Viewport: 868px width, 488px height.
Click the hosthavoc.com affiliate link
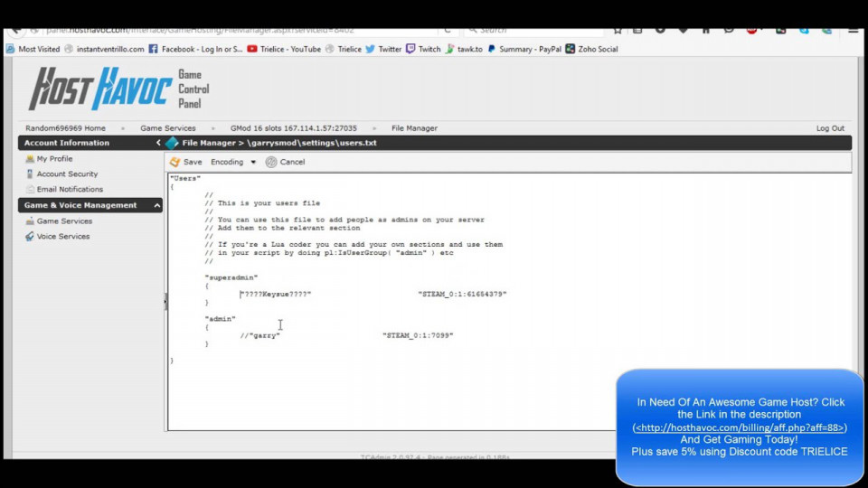739,427
